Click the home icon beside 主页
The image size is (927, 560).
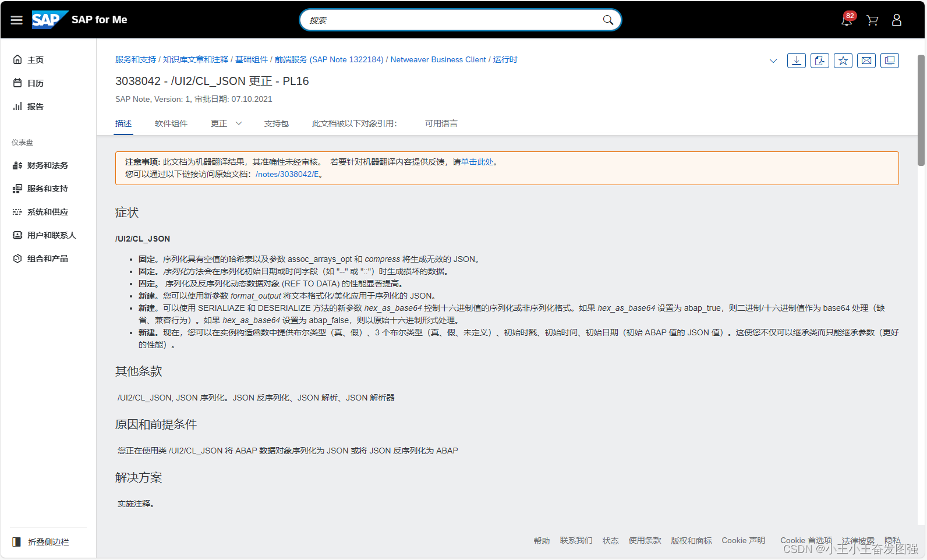[x=17, y=59]
